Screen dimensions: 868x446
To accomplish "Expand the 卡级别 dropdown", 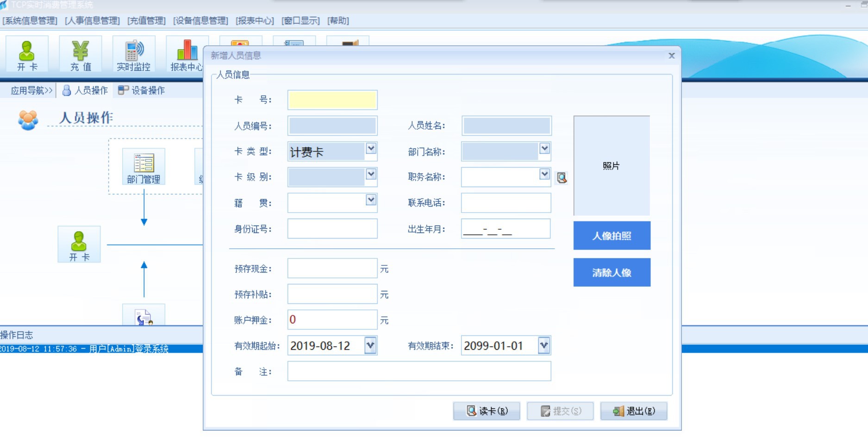I will pos(371,174).
